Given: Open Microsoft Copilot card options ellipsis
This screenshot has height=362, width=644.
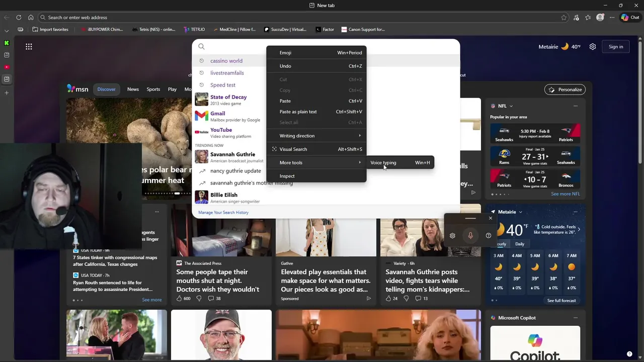Looking at the screenshot, I should point(576,318).
